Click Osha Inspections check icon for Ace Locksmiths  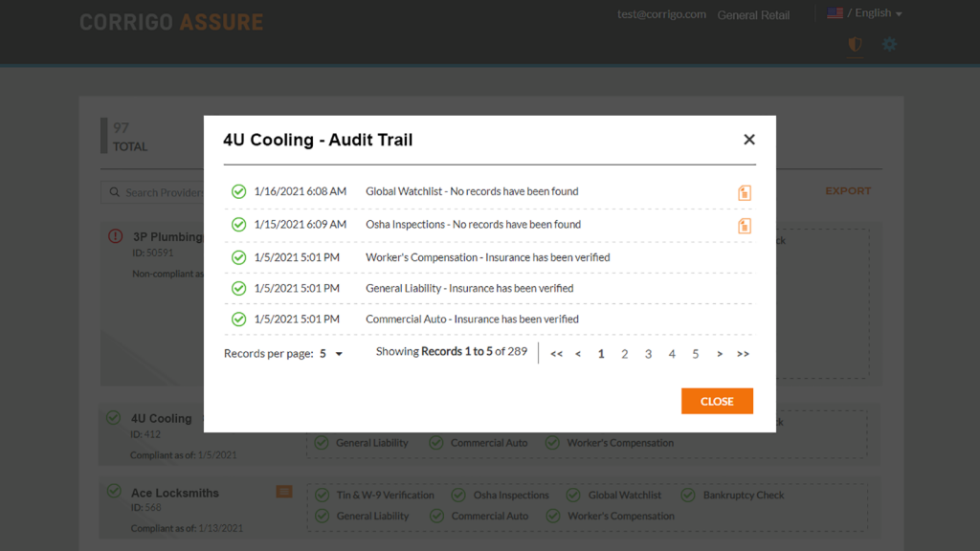458,496
